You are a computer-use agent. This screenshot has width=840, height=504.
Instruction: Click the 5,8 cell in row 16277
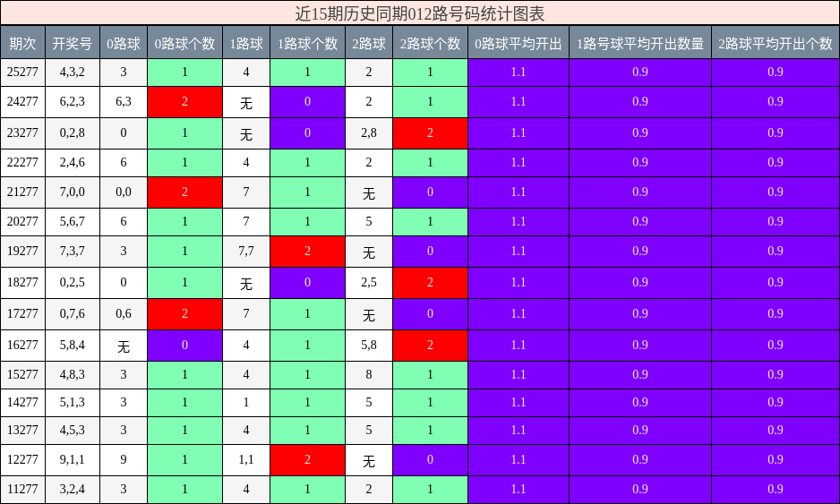[x=369, y=345]
